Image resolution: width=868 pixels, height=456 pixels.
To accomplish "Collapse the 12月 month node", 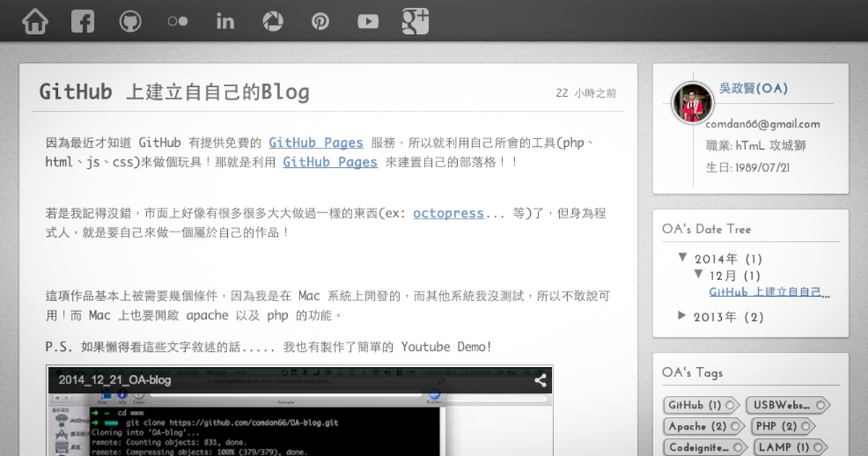I will pyautogui.click(x=698, y=274).
